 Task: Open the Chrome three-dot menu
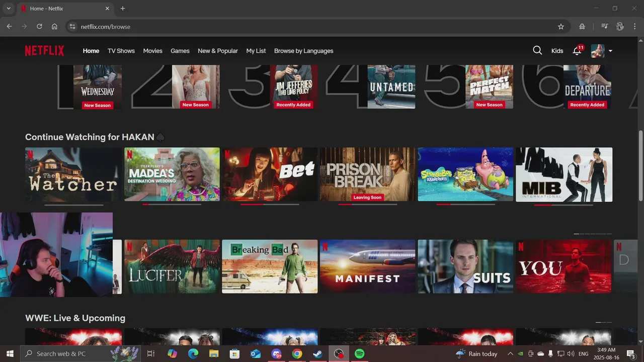(634, 26)
